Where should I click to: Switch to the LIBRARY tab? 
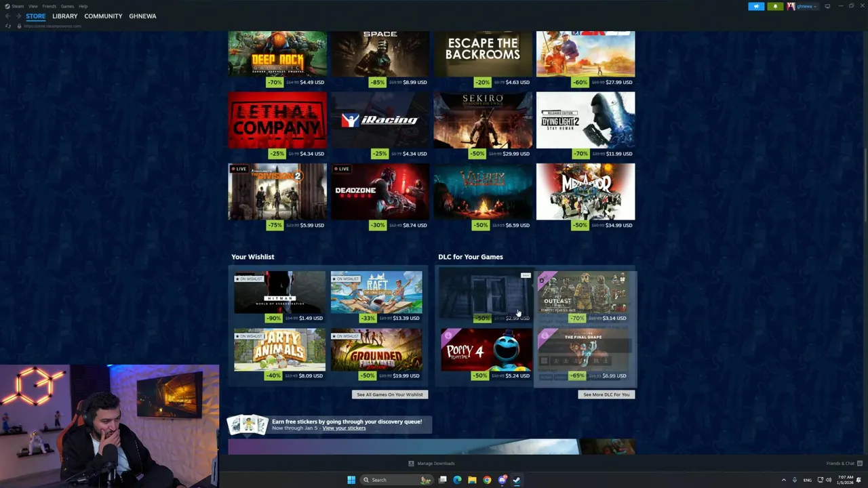pos(65,16)
